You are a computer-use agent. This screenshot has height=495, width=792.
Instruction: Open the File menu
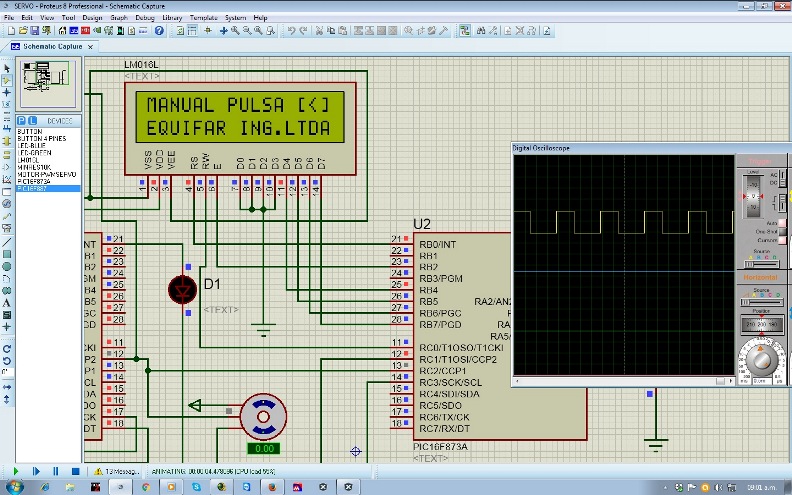click(9, 18)
